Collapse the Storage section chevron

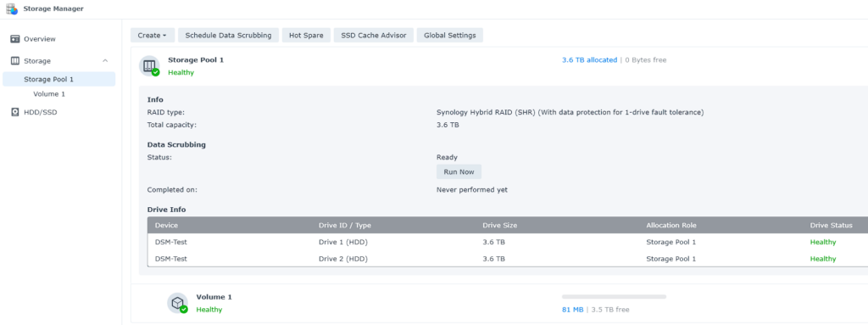pos(105,61)
